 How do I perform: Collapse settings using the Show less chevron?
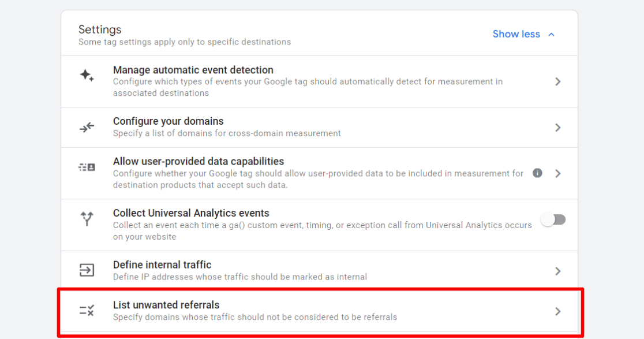coord(552,34)
